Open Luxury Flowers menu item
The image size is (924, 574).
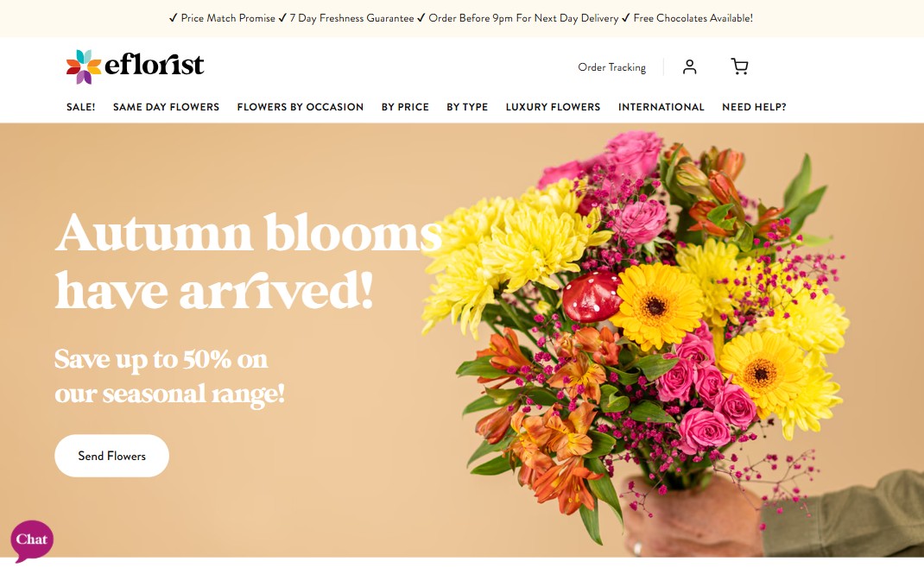[x=553, y=107]
